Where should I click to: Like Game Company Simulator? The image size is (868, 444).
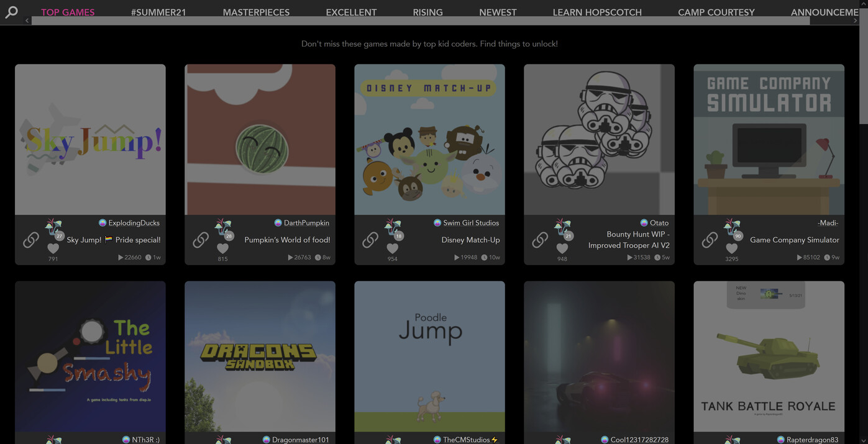(731, 248)
